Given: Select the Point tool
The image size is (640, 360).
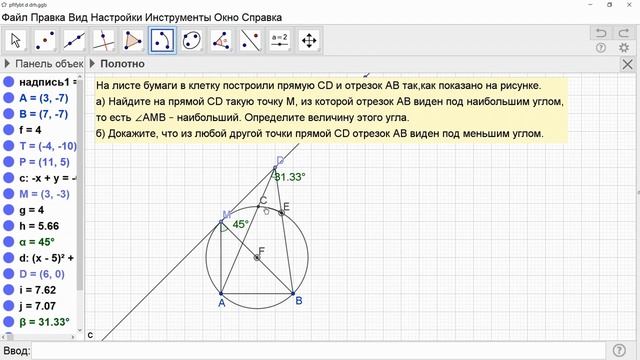Looking at the screenshot, I should (x=45, y=40).
